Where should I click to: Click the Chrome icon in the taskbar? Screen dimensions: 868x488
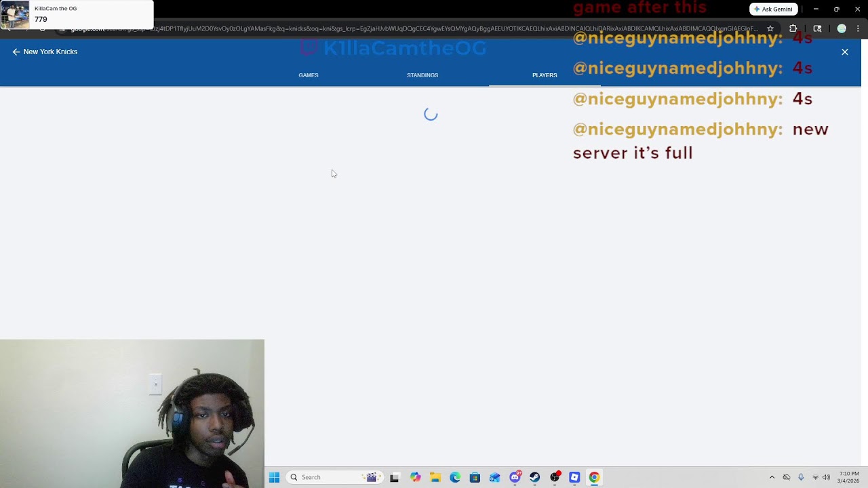click(594, 477)
